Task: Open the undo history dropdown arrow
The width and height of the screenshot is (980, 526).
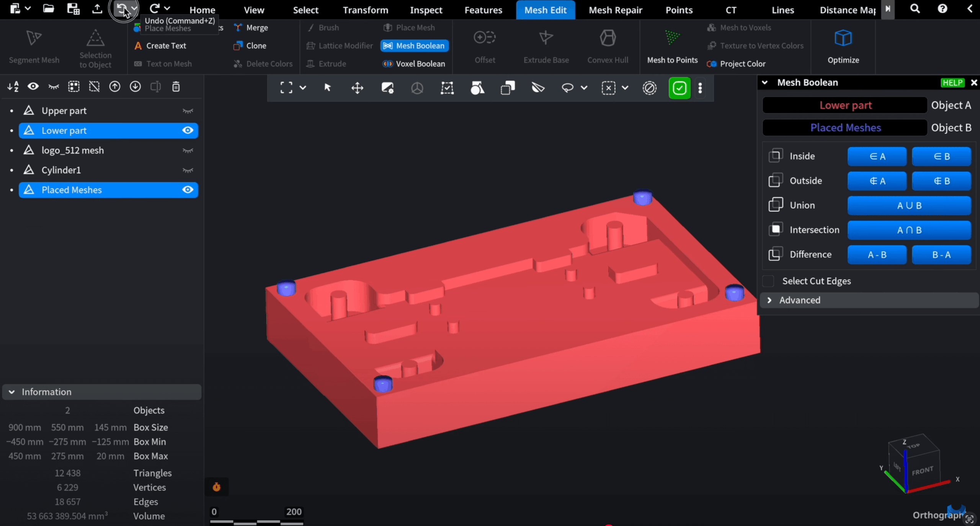Action: (x=134, y=8)
